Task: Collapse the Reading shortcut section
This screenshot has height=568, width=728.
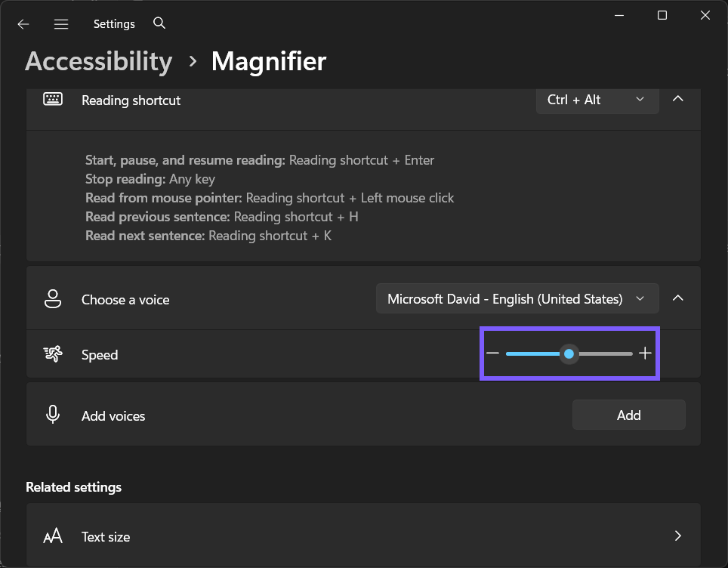Action: point(678,98)
